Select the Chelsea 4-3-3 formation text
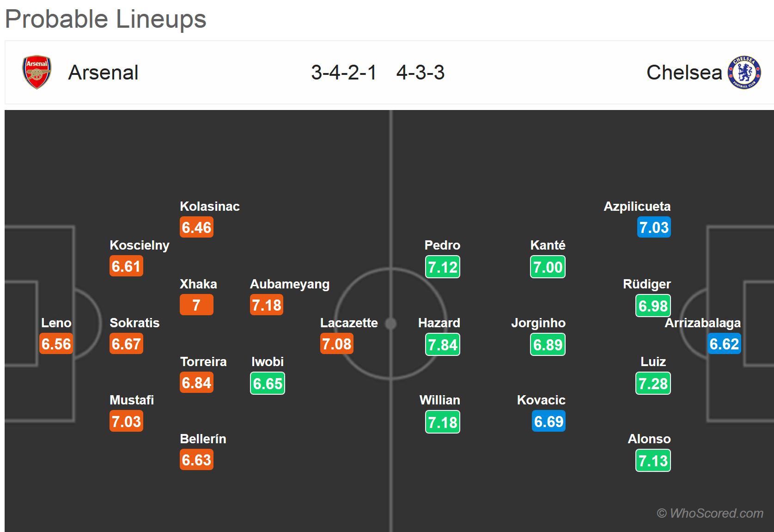Screen dimensions: 774x532 [x=421, y=73]
